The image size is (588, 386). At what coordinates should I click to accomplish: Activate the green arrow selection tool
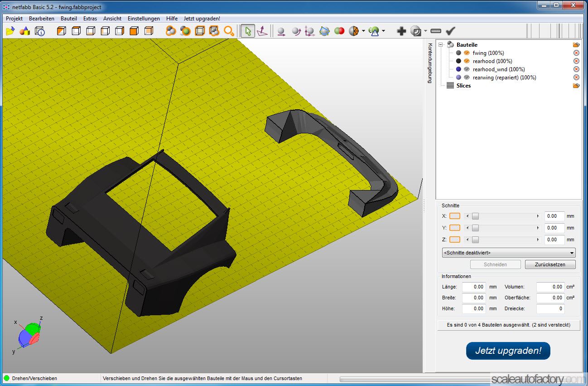[247, 31]
